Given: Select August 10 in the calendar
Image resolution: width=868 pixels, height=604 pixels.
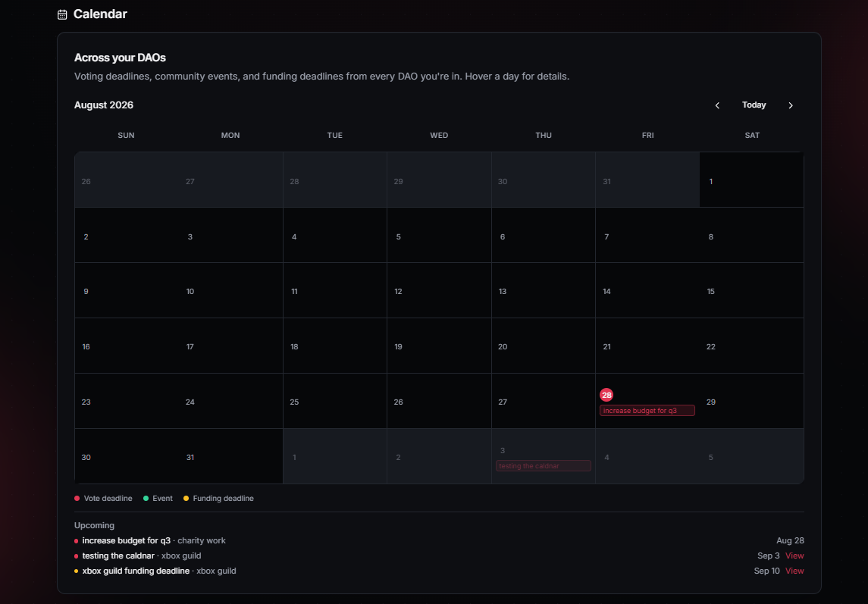Looking at the screenshot, I should (x=231, y=291).
